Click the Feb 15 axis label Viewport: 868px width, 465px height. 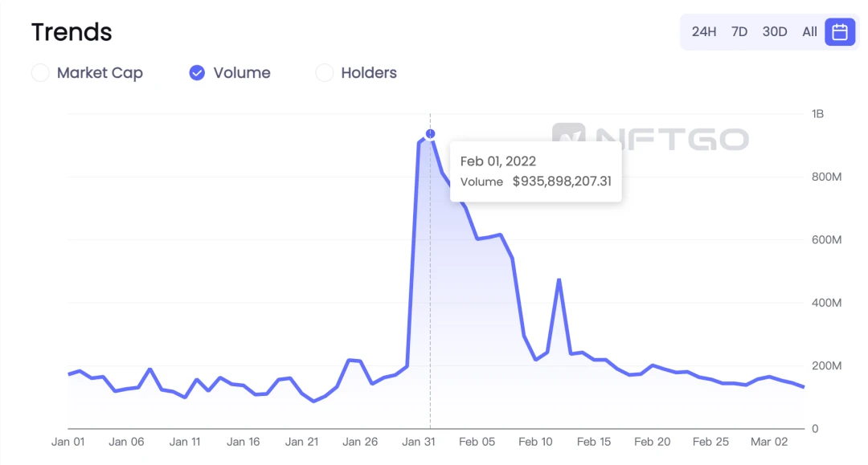[593, 442]
